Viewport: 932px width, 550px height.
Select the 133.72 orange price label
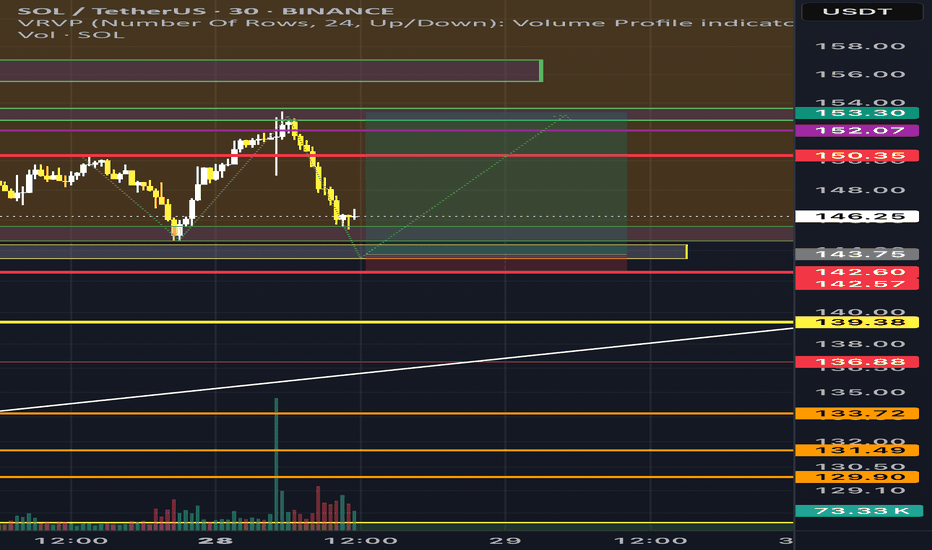point(857,413)
